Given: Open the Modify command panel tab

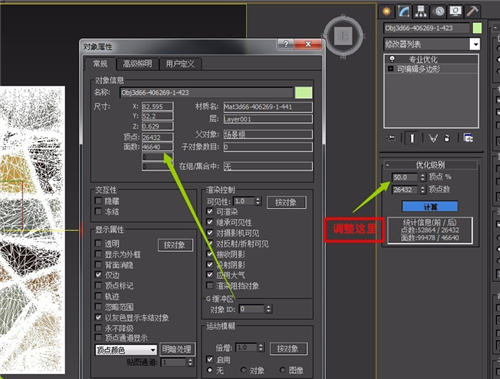Looking at the screenshot, I should 404,12.
